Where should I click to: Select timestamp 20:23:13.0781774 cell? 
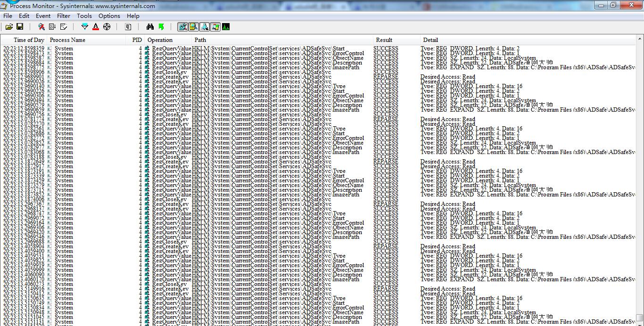click(24, 119)
